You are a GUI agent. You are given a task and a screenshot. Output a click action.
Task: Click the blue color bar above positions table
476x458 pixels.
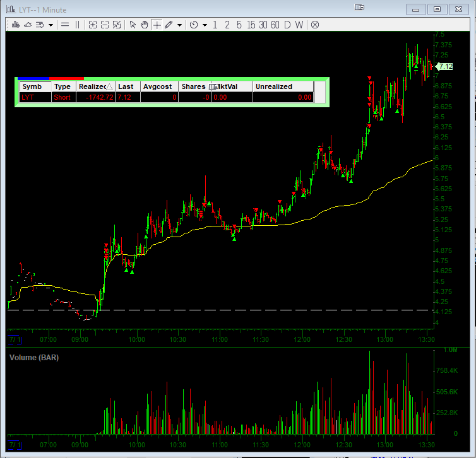point(33,79)
